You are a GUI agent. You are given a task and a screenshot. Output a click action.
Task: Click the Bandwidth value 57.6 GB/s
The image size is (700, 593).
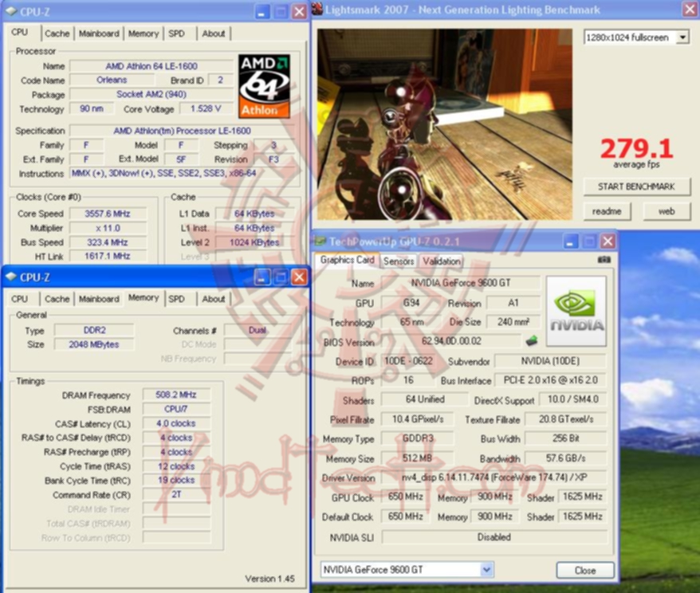[566, 458]
